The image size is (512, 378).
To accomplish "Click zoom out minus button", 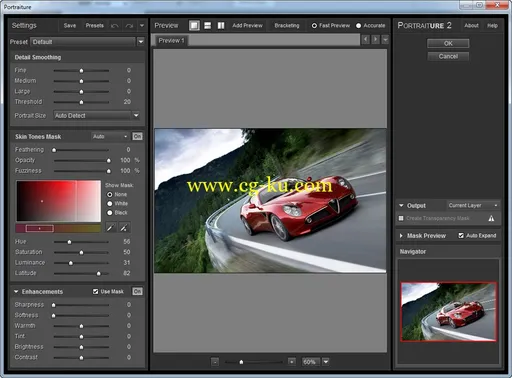I will (x=215, y=362).
